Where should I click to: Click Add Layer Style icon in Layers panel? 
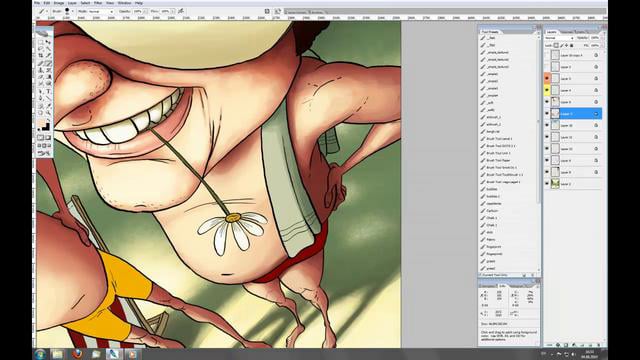point(558,345)
